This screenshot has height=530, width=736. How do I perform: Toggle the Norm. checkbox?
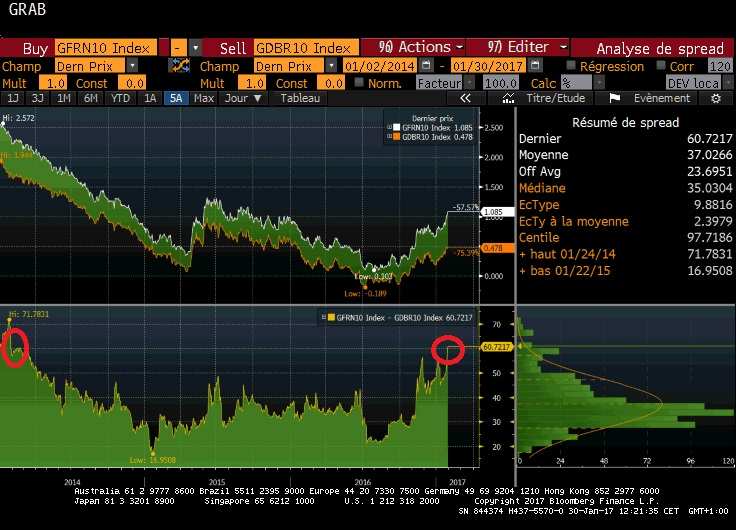tap(358, 83)
